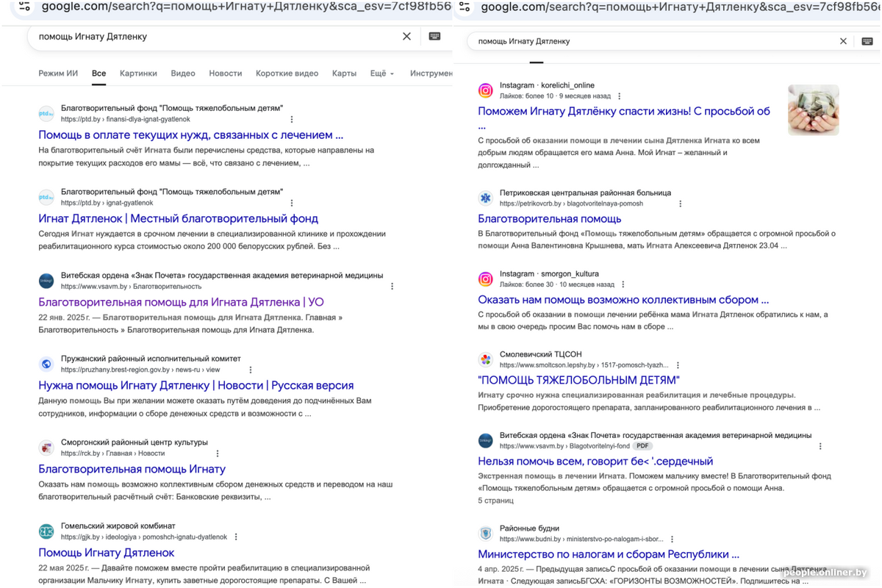Click the '5 страниц' text

tap(495, 501)
